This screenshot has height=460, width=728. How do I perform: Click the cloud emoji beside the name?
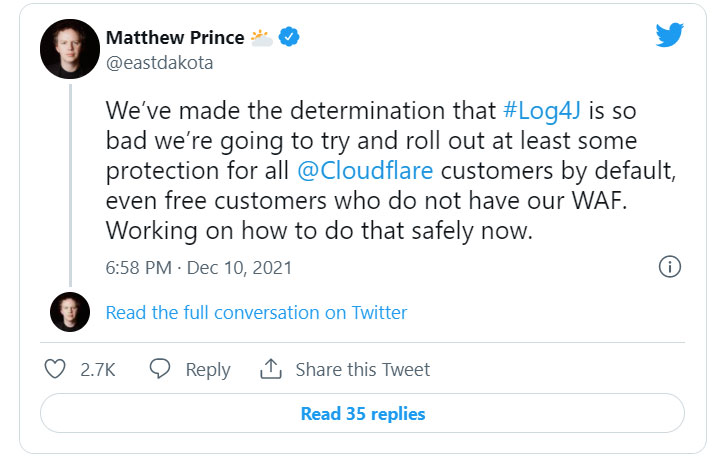pos(262,38)
